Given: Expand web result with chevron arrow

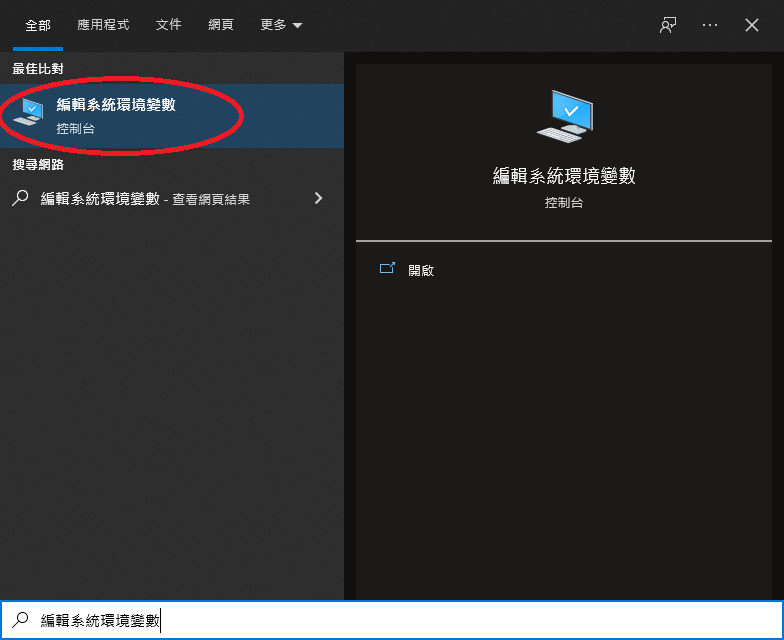Looking at the screenshot, I should [318, 198].
